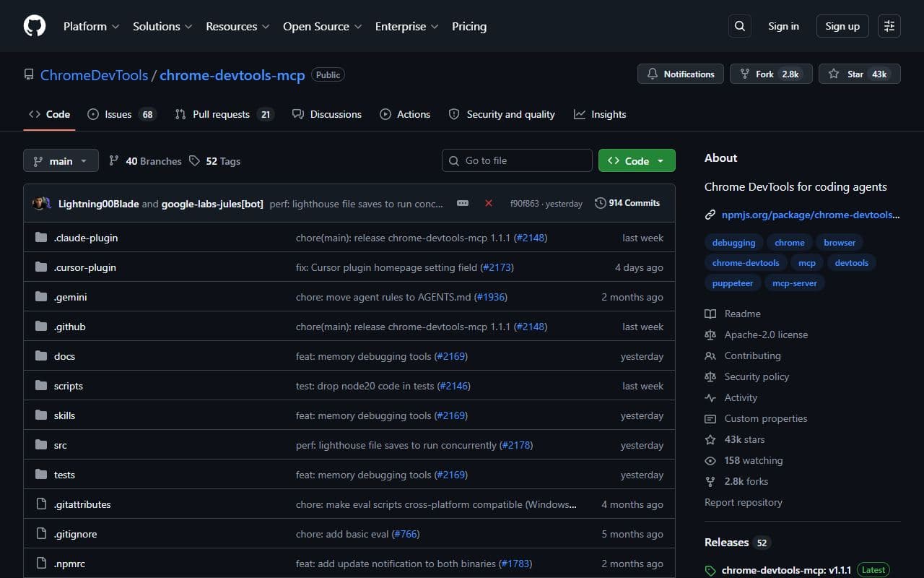Image resolution: width=924 pixels, height=578 pixels.
Task: Switch to the Issues tab
Action: pos(121,114)
